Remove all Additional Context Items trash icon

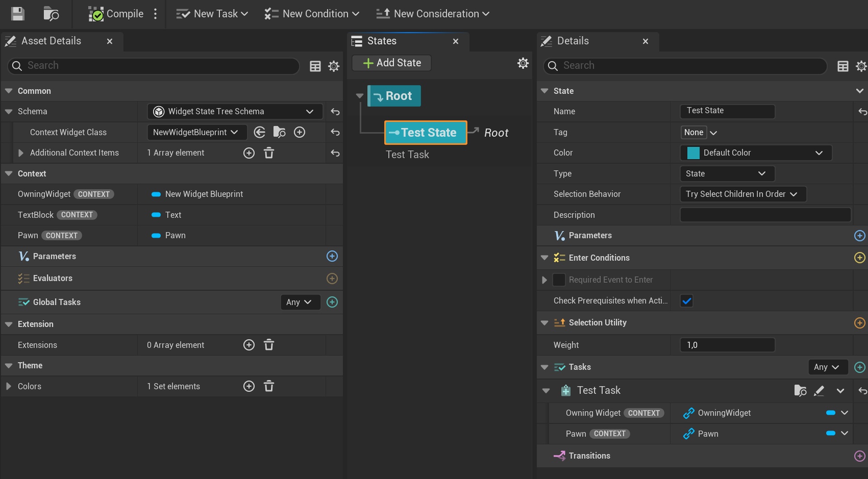[269, 153]
